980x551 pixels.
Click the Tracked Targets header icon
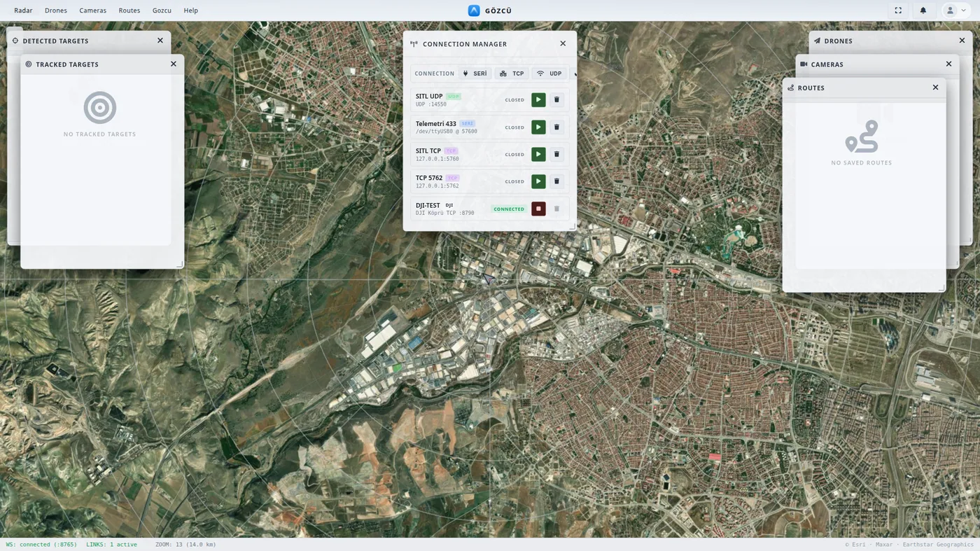[29, 64]
